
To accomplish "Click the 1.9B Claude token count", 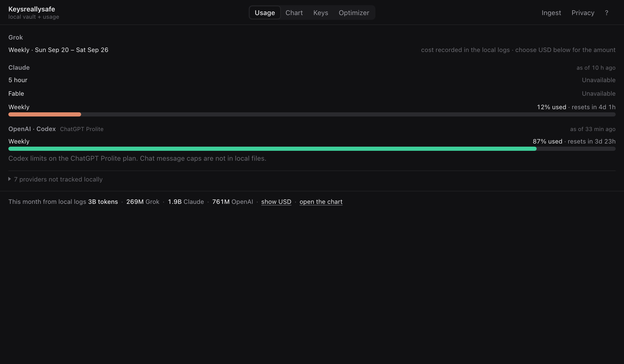I will 186,202.
